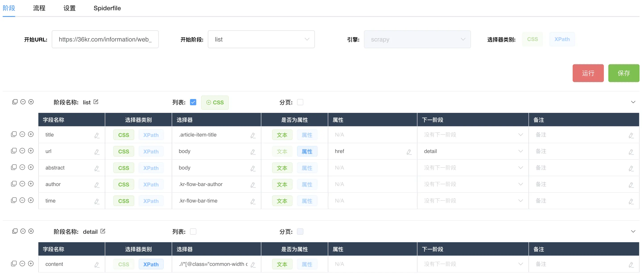
Task: Click the start URL input field
Action: (105, 39)
